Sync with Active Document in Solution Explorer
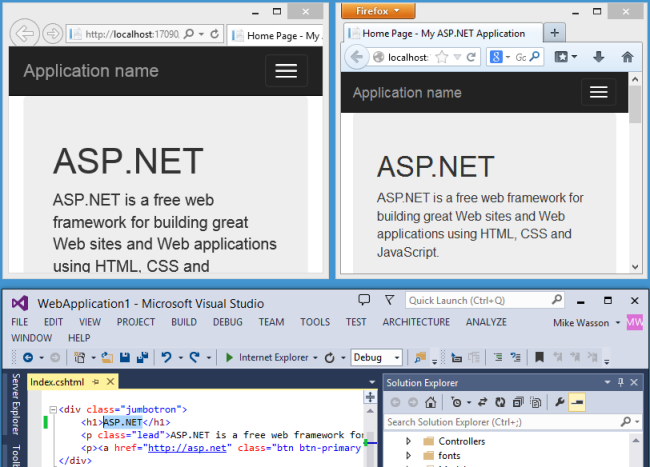The image size is (650, 467). [483, 402]
